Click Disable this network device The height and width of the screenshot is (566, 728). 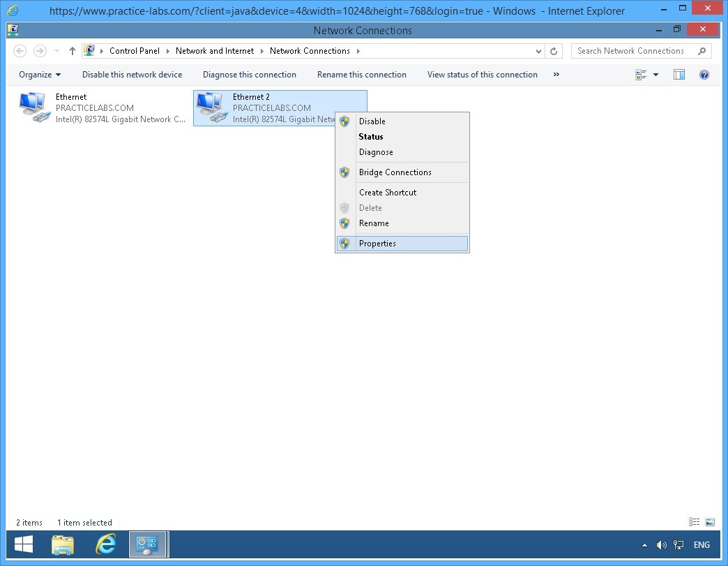[132, 75]
